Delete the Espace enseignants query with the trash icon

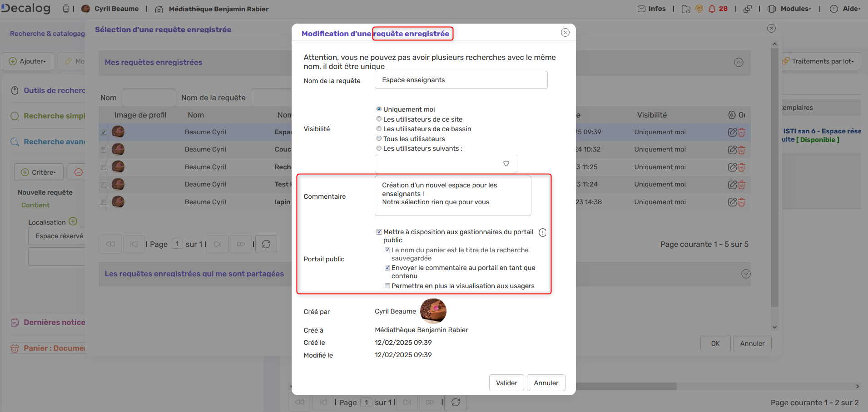coord(741,132)
